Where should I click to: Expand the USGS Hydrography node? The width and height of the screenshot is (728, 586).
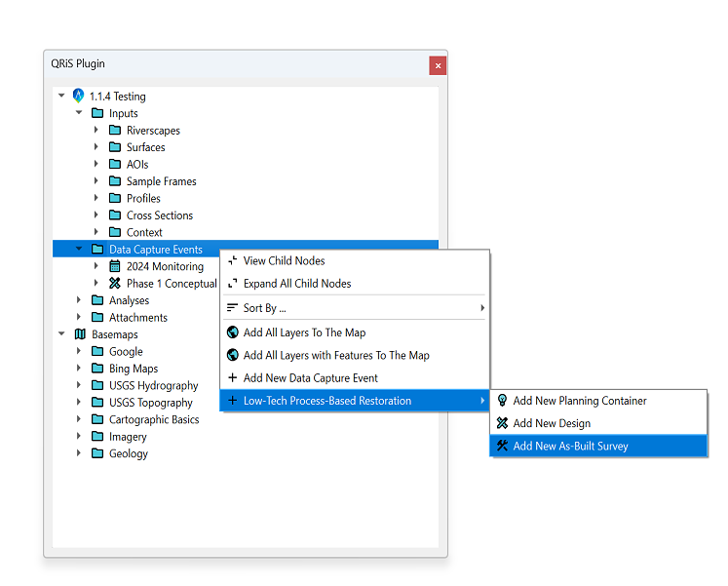[x=79, y=385]
